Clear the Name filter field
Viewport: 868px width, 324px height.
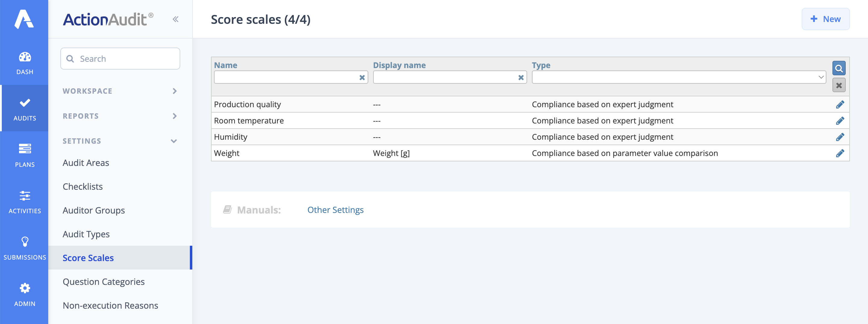(x=362, y=77)
